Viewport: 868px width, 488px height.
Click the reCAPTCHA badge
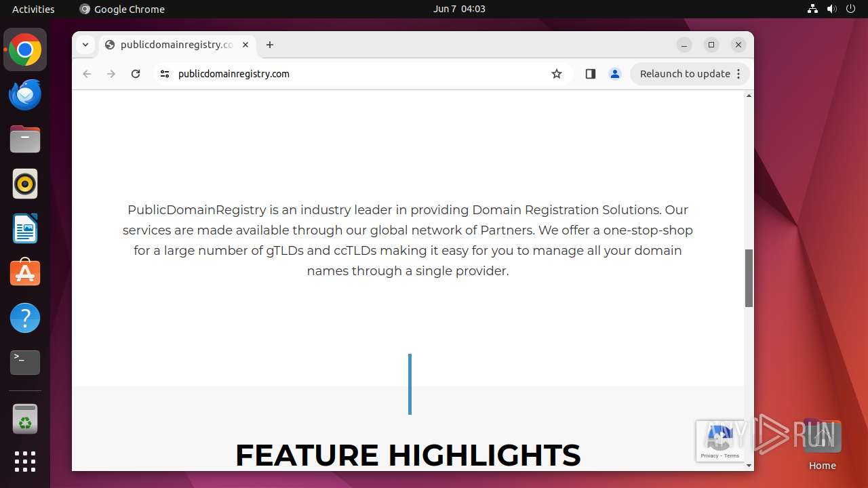coord(720,441)
